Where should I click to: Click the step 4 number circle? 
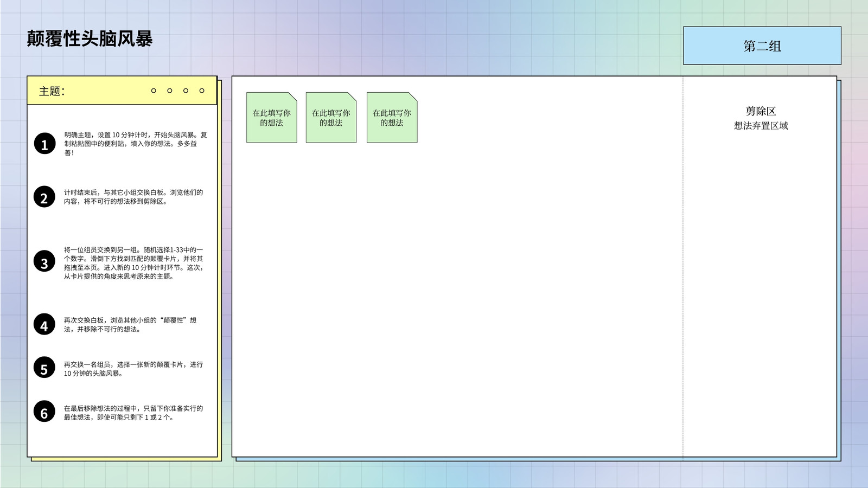(44, 324)
